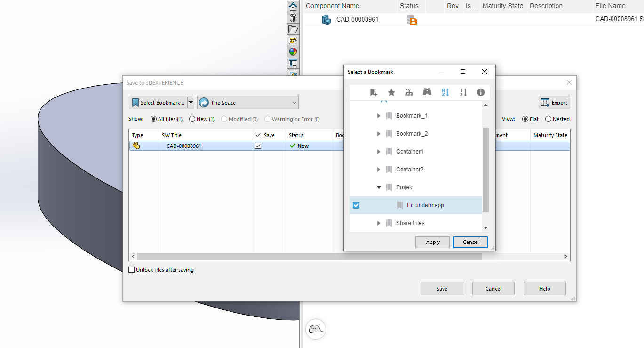Screen dimensions: 644x348
Task: Click the 1-2 numeric sort icon
Action: [x=463, y=93]
